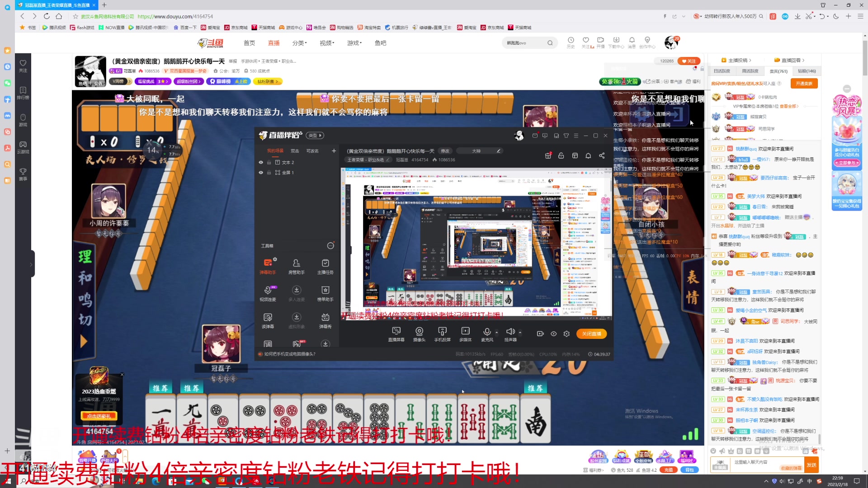Image resolution: width=868 pixels, height=488 pixels.
Task: Open 游戏 dropdown in Douyu navigation
Action: point(354,43)
